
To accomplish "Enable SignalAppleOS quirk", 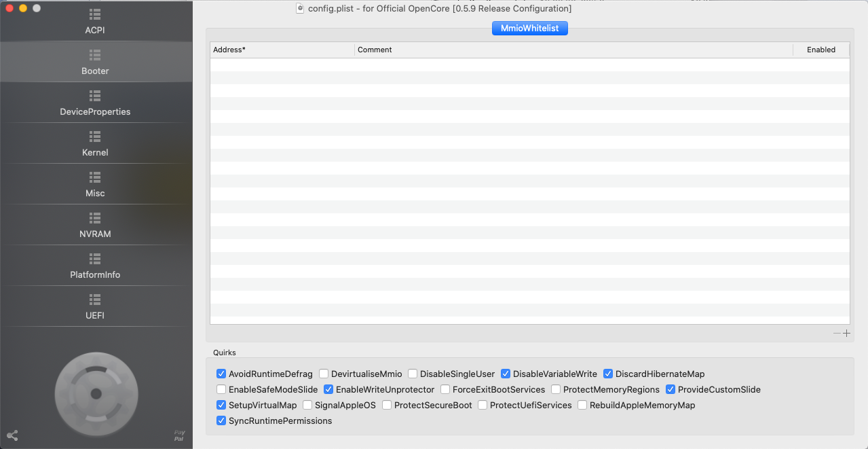I will pyautogui.click(x=307, y=405).
